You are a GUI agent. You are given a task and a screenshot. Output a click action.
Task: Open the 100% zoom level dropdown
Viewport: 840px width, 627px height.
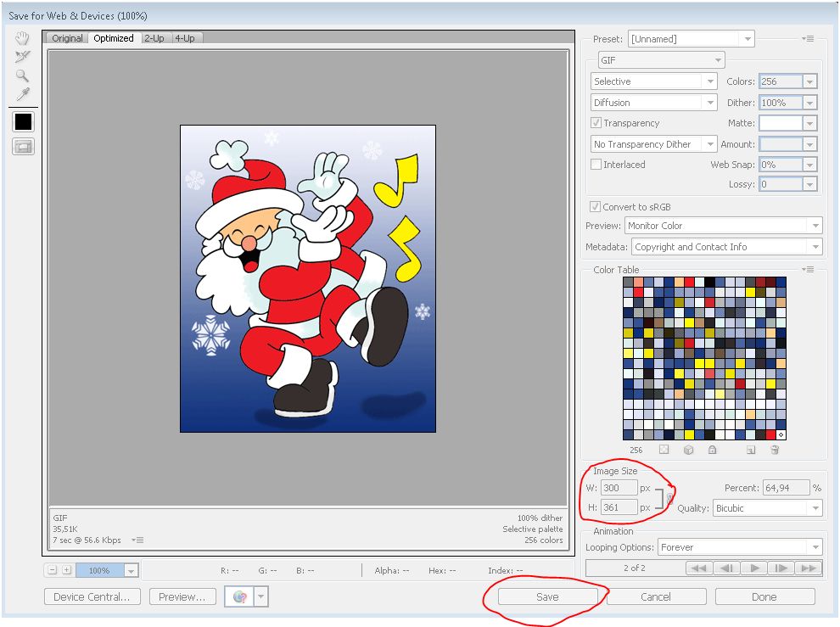click(x=132, y=571)
